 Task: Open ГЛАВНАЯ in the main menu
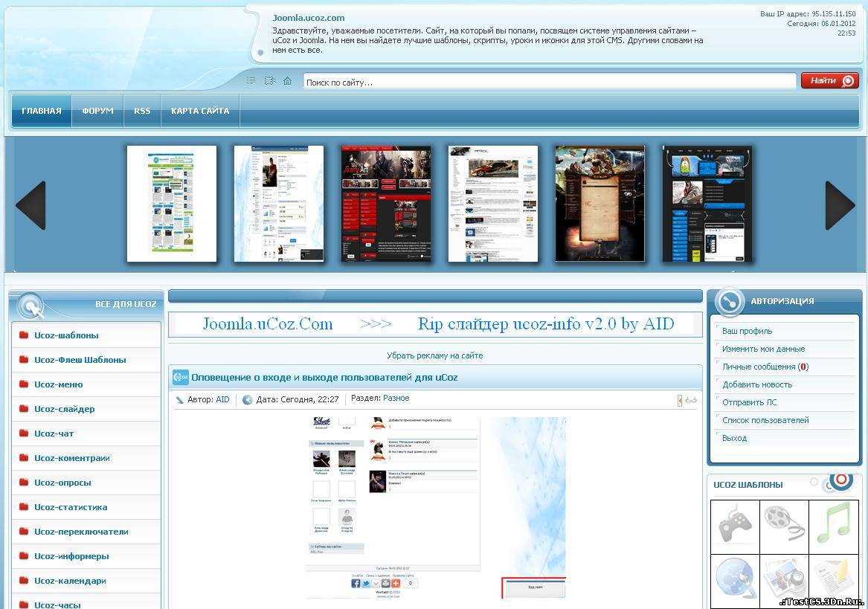coord(42,111)
